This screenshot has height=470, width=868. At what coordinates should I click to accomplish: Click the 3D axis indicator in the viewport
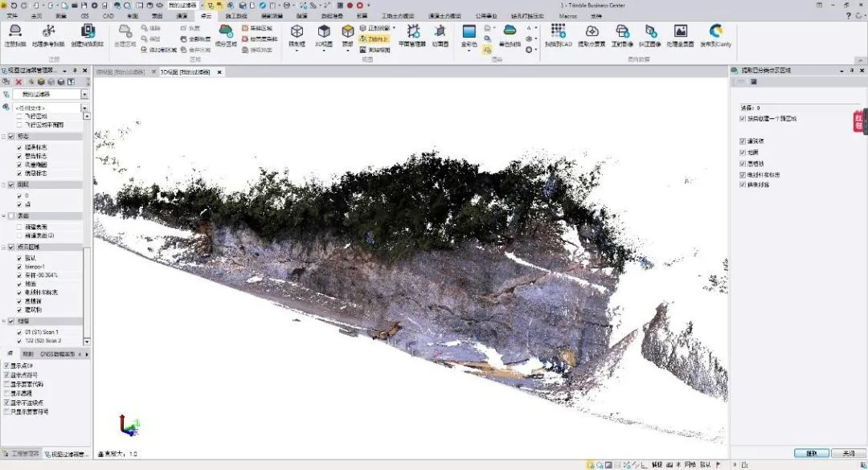pos(128,425)
